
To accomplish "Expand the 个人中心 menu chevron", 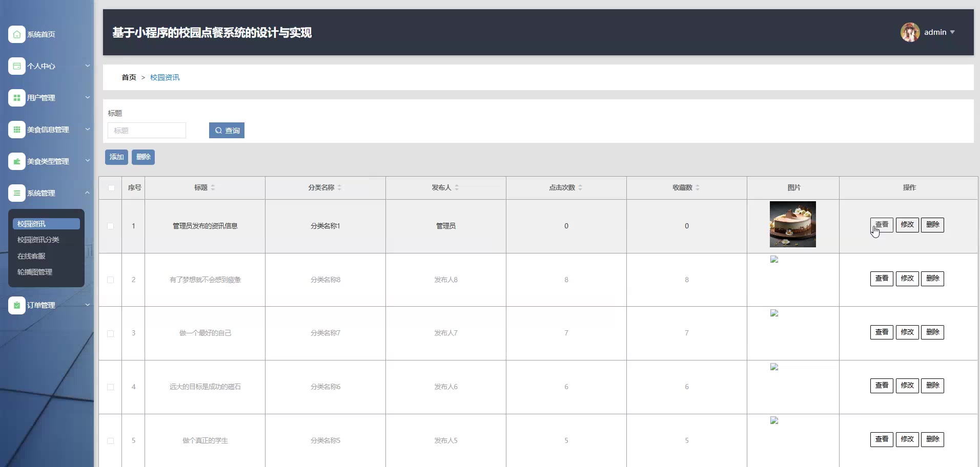I will (x=87, y=66).
